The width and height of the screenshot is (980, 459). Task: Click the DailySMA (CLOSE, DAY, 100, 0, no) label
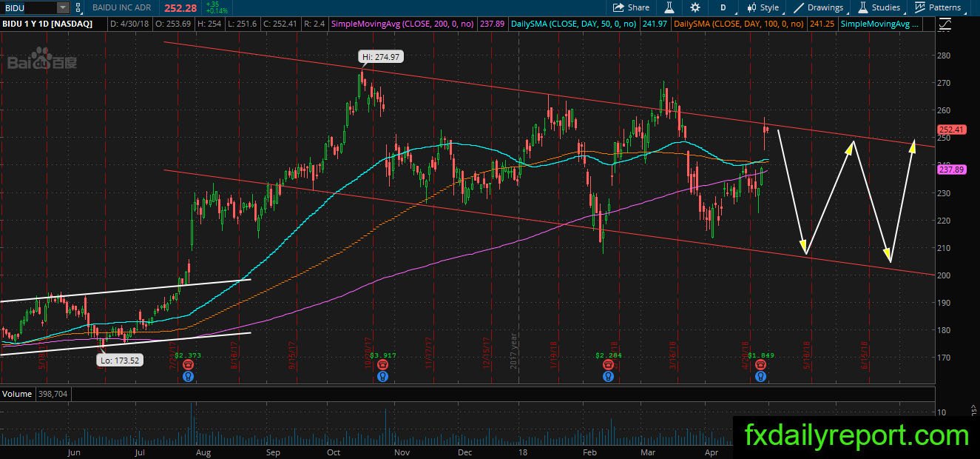[737, 24]
